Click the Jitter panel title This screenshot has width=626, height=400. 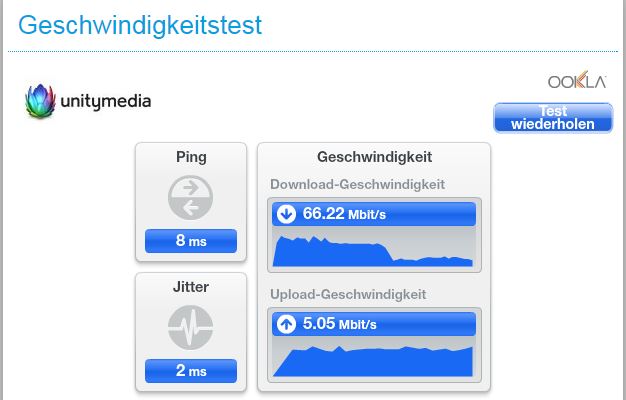click(x=191, y=287)
